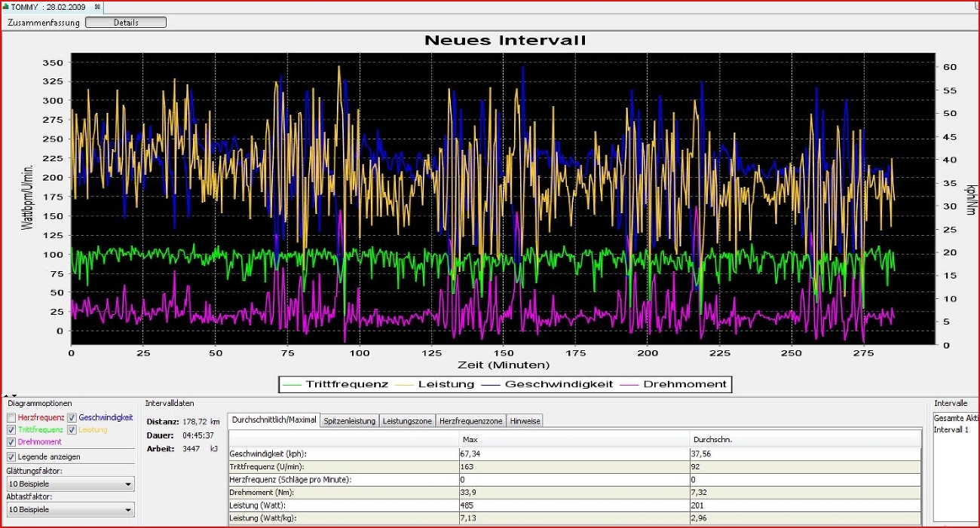Click the Geschwindigkeit legend entry
This screenshot has height=528, width=980.
(547, 384)
